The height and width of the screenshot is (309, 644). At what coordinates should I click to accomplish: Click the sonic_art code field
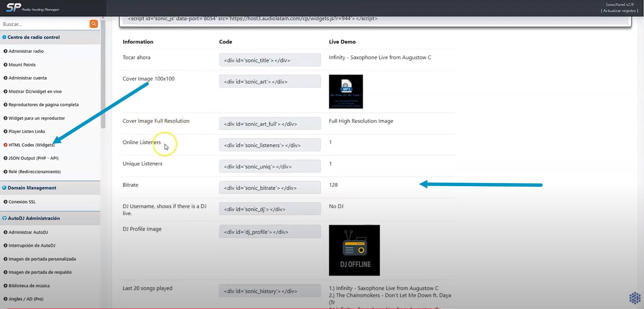[x=270, y=82]
